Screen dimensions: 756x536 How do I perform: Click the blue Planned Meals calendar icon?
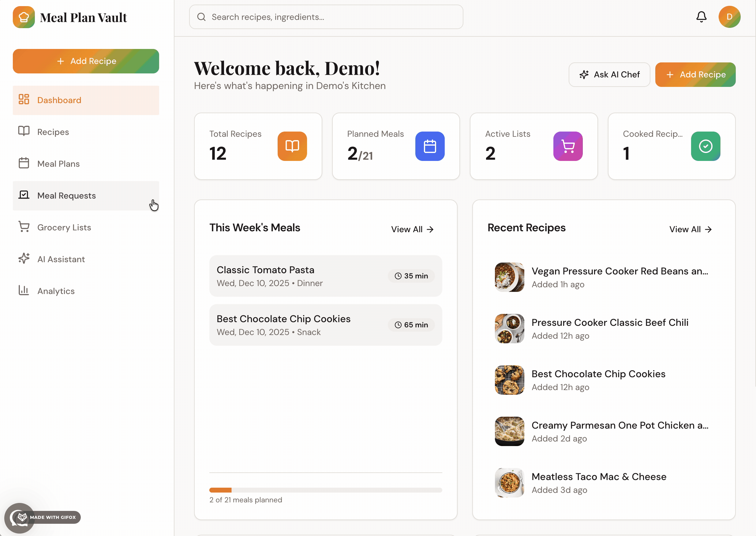click(430, 146)
